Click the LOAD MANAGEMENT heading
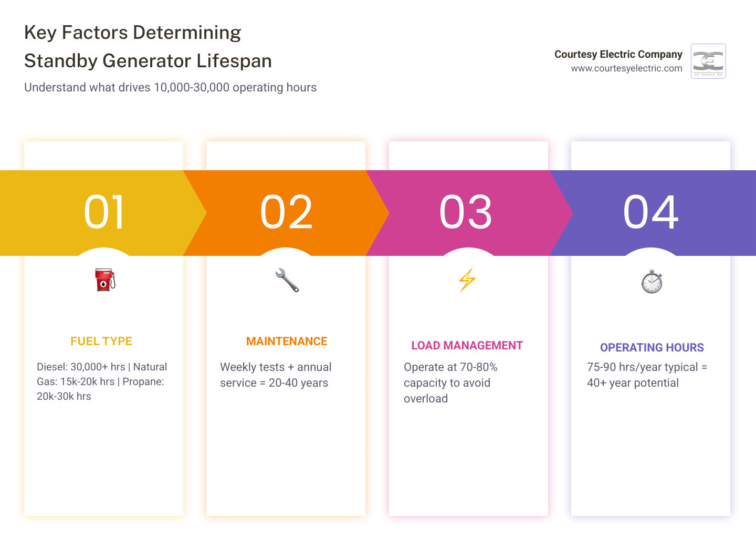Viewport: 756px width, 538px height. [x=467, y=346]
